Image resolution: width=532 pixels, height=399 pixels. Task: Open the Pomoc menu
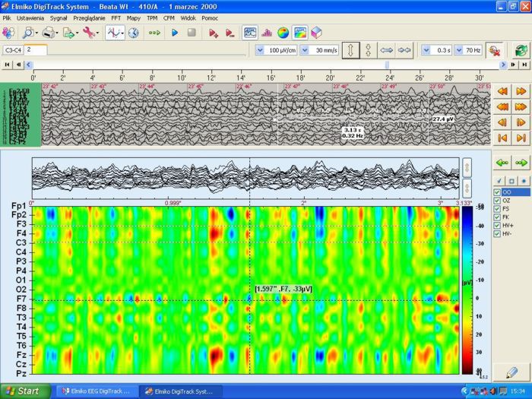[x=210, y=17]
